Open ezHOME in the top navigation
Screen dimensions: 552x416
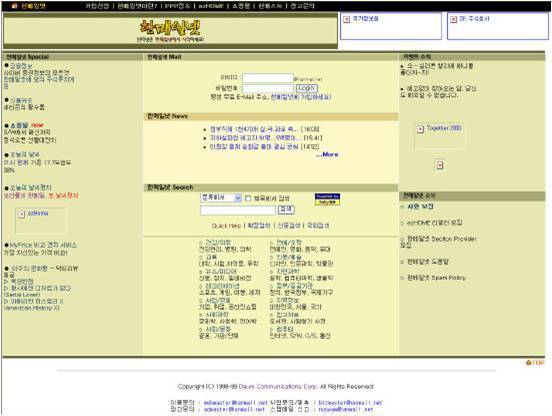click(211, 6)
